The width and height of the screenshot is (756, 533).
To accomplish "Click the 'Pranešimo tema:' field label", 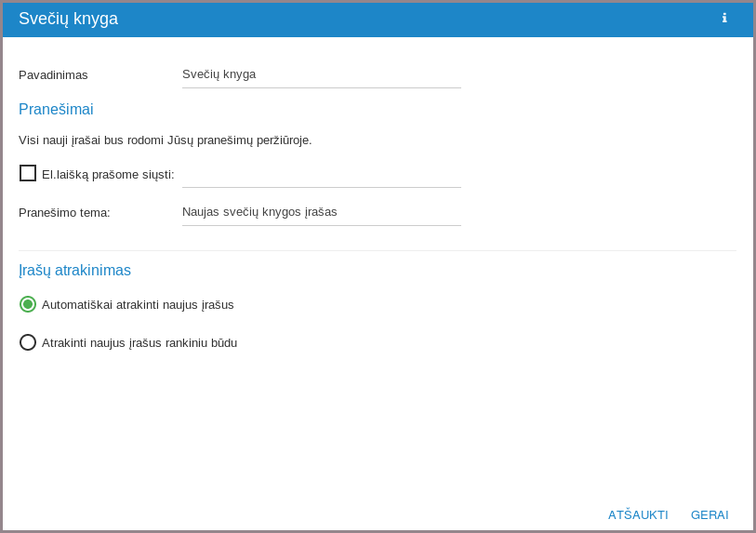I will click(x=64, y=213).
